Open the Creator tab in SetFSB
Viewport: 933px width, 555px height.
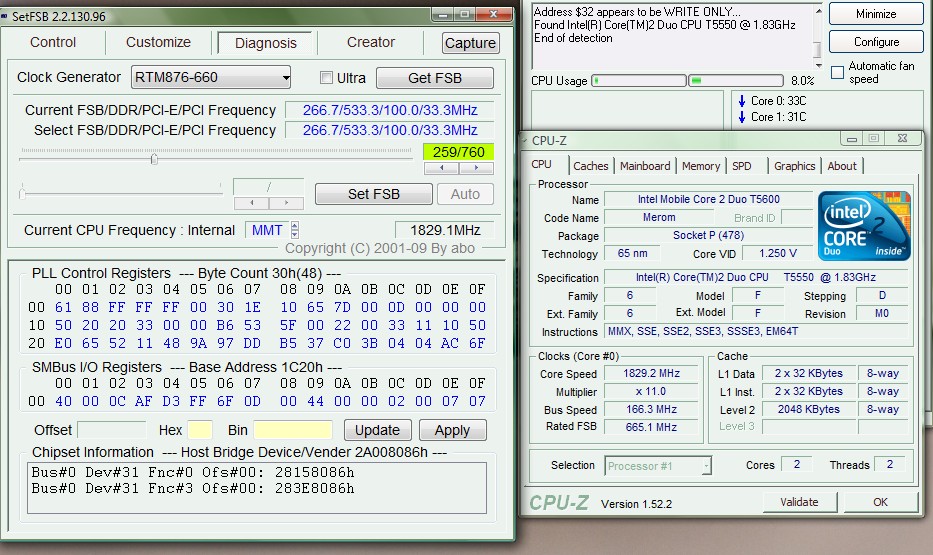[x=371, y=42]
